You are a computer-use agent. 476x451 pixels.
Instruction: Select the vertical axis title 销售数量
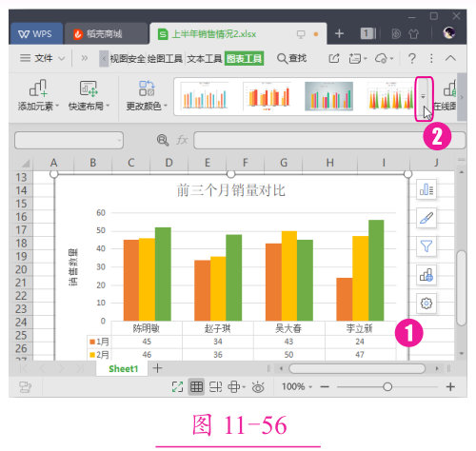(x=73, y=267)
